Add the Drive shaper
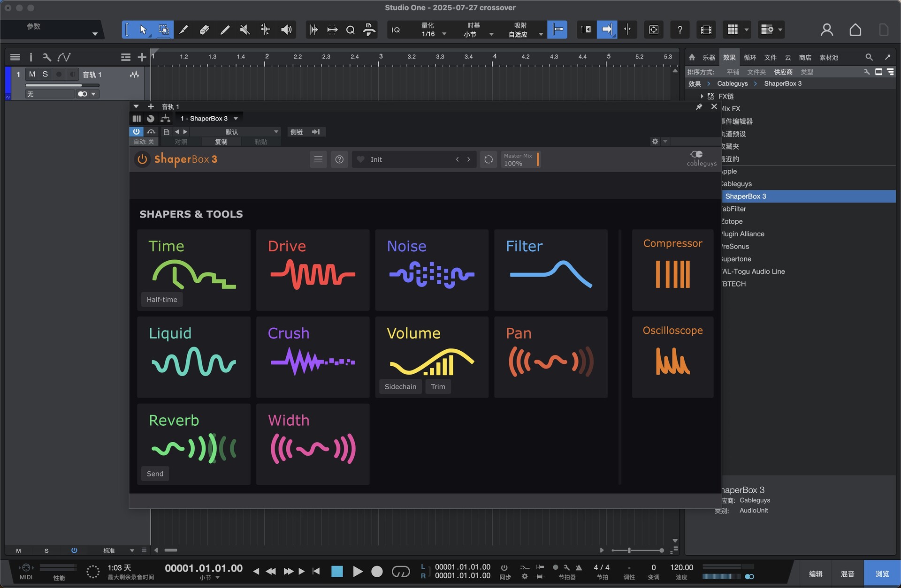This screenshot has width=901, height=588. tap(313, 270)
